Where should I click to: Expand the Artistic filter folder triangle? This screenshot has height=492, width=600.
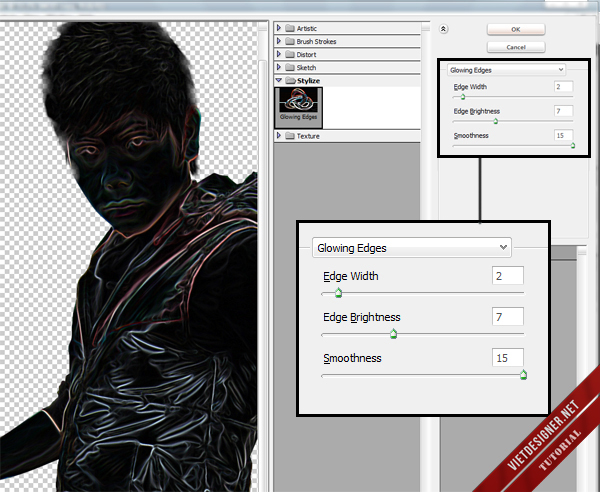[x=279, y=28]
